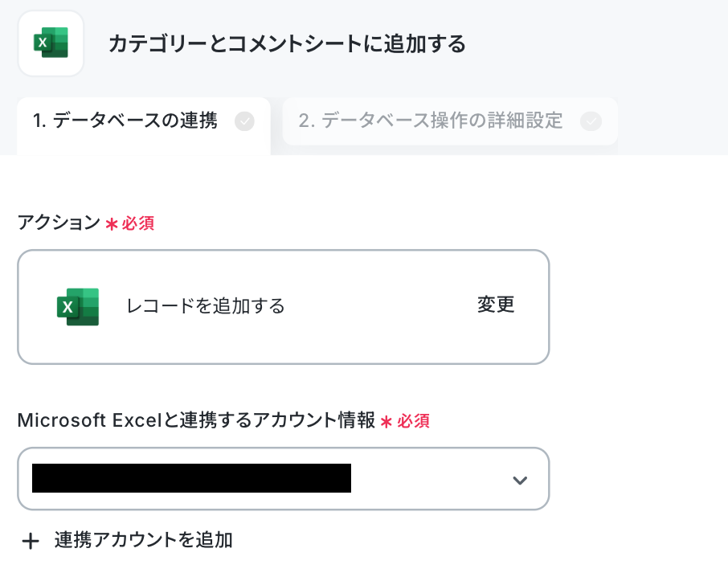Screen dimensions: 728x577
Task: Click the 変更 button
Action: [496, 305]
